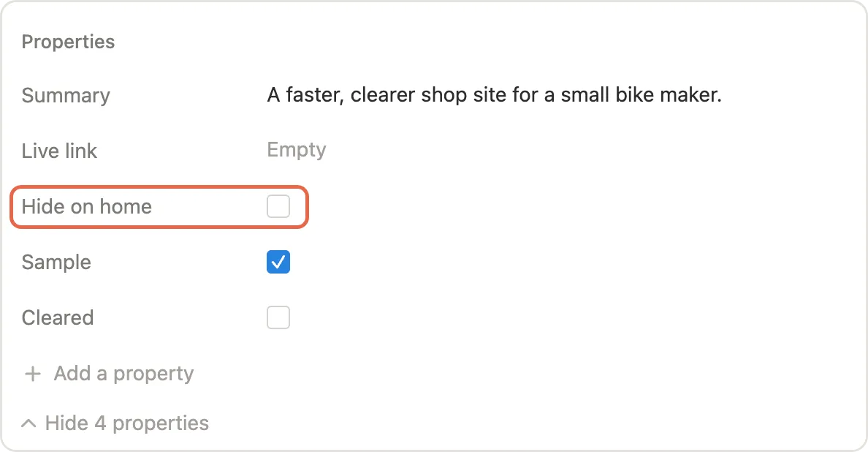This screenshot has width=868, height=452.
Task: Open the Summary property name options
Action: click(66, 95)
